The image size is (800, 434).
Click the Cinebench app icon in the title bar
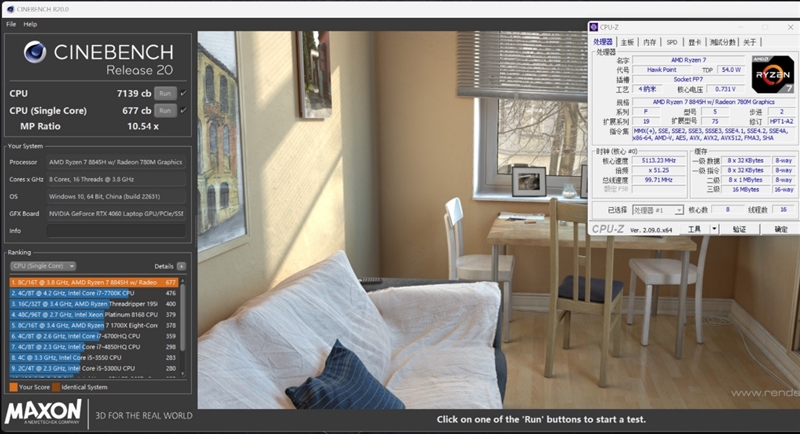pyautogui.click(x=10, y=9)
